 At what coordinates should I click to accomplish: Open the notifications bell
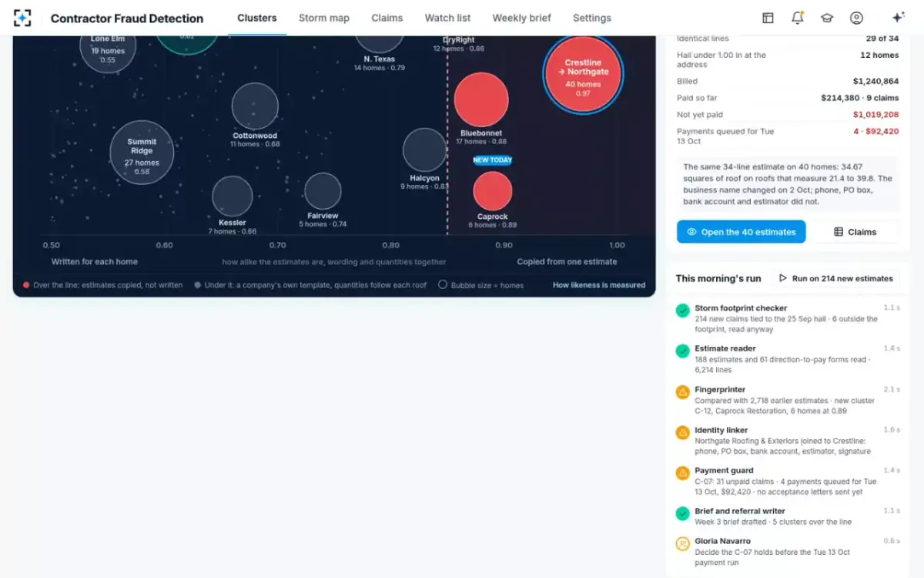(798, 18)
